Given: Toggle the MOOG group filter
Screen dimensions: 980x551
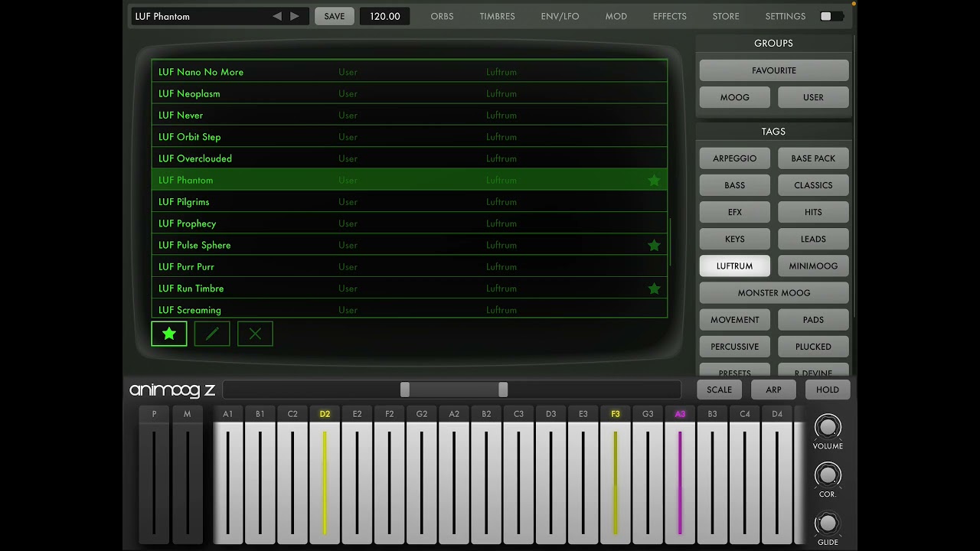Looking at the screenshot, I should tap(734, 97).
